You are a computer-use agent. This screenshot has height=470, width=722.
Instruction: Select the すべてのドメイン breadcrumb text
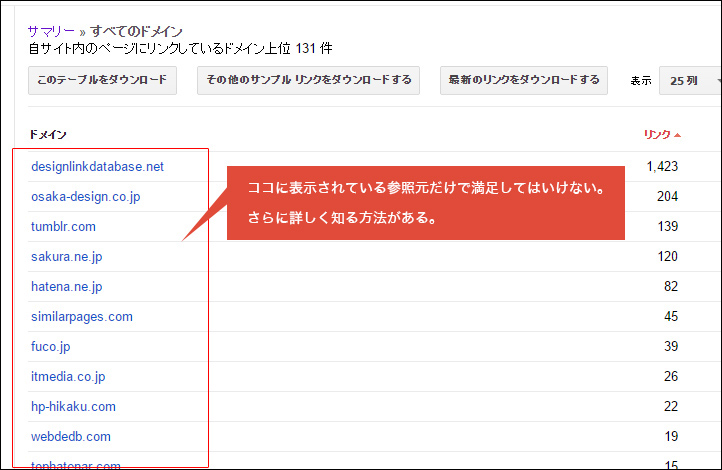click(x=136, y=31)
